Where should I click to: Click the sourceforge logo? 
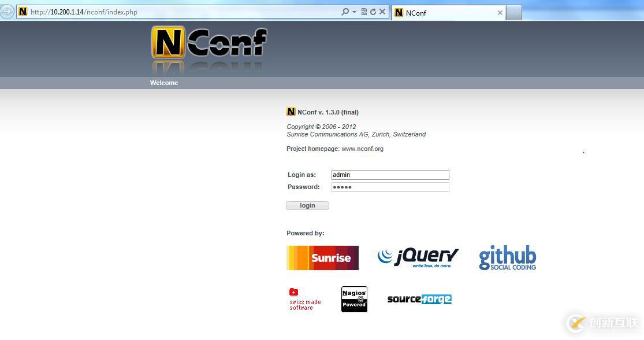pyautogui.click(x=419, y=299)
